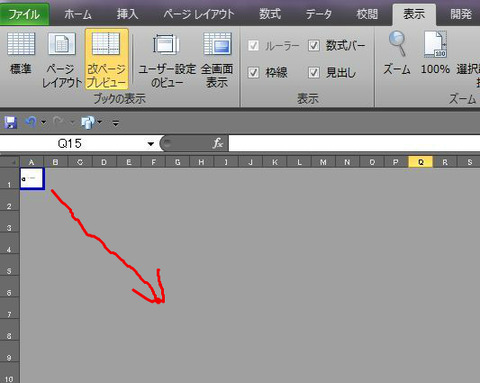Select row 5 header
Image resolution: width=480 pixels, height=383 pixels.
[x=10, y=266]
